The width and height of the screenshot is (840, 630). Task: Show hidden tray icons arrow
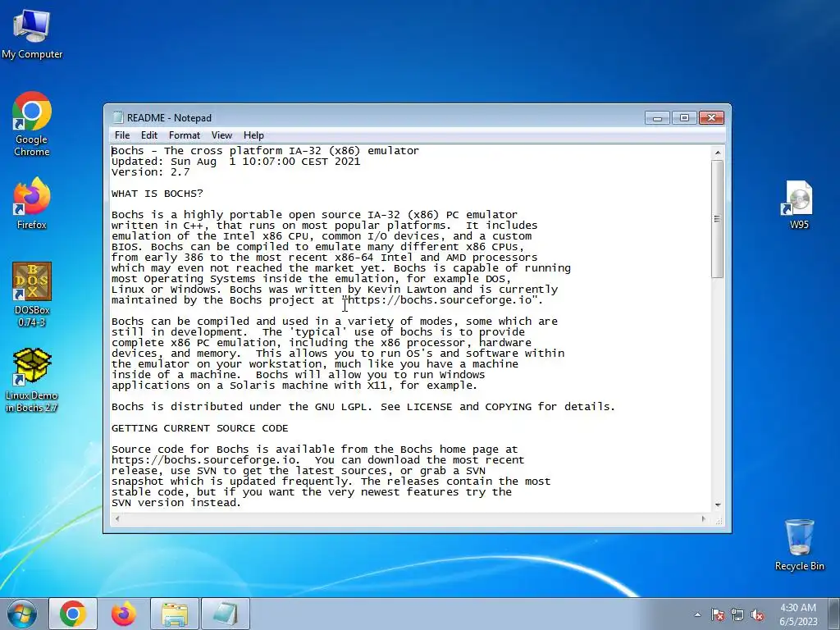697,615
